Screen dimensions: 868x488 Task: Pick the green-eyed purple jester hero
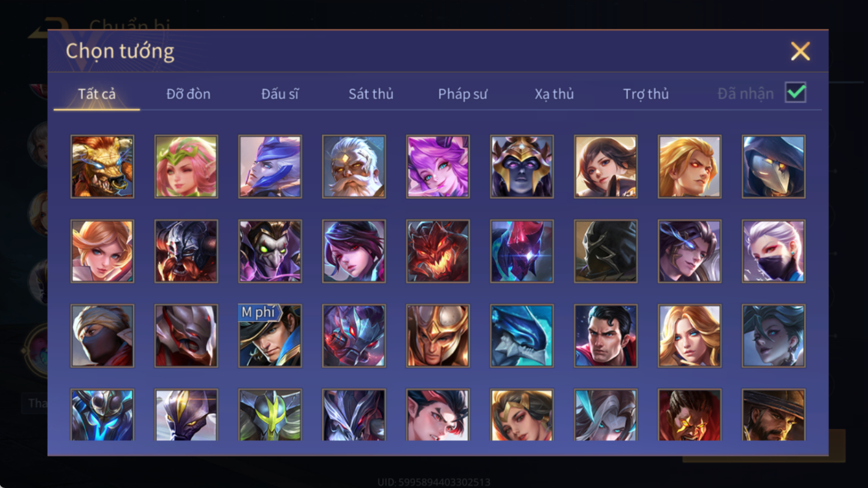point(270,251)
